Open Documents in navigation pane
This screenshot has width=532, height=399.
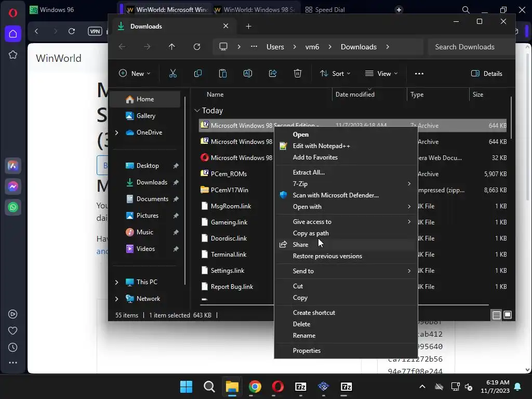(x=146, y=199)
